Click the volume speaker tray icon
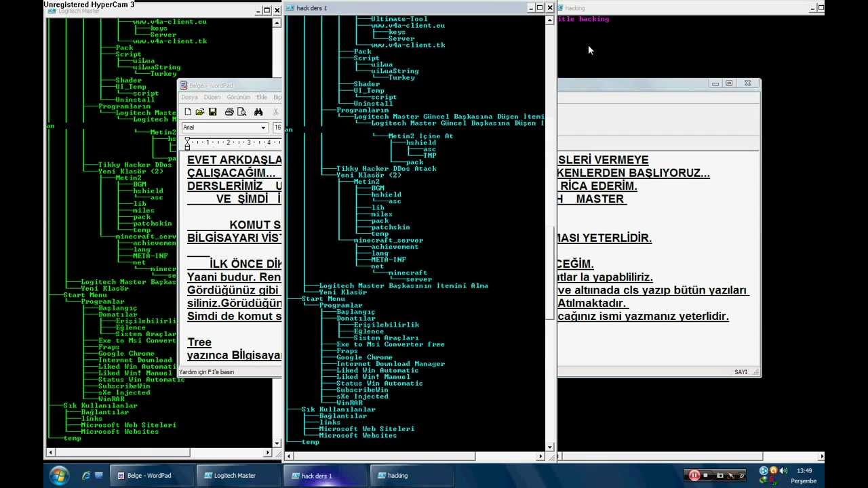Image resolution: width=868 pixels, height=488 pixels. click(783, 470)
